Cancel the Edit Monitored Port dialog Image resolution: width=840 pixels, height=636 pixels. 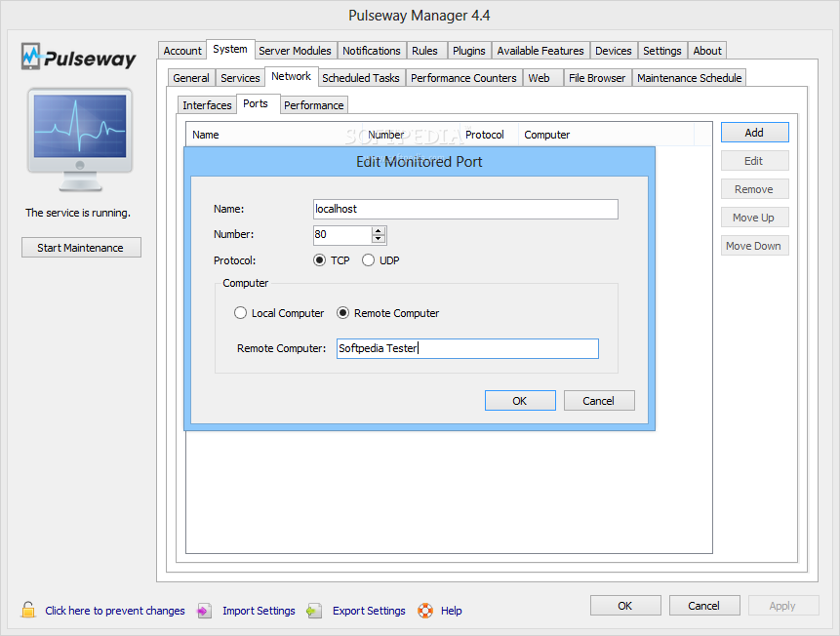pos(599,401)
